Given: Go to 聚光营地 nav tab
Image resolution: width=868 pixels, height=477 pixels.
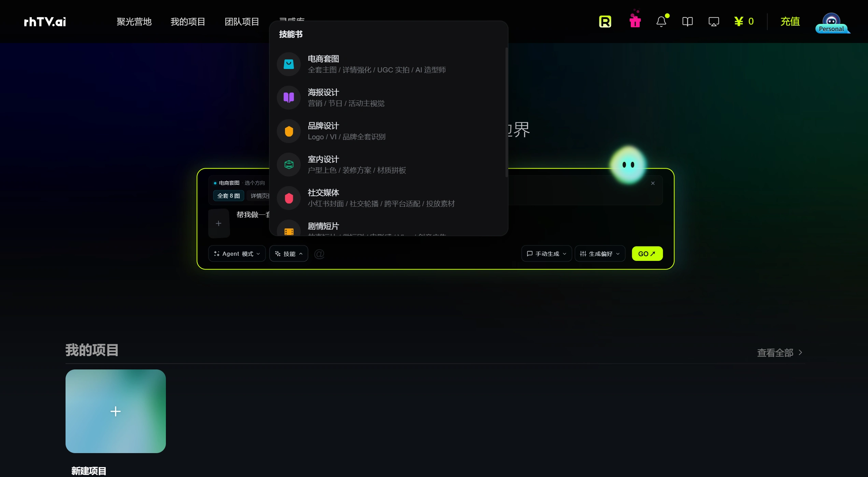Looking at the screenshot, I should point(134,22).
